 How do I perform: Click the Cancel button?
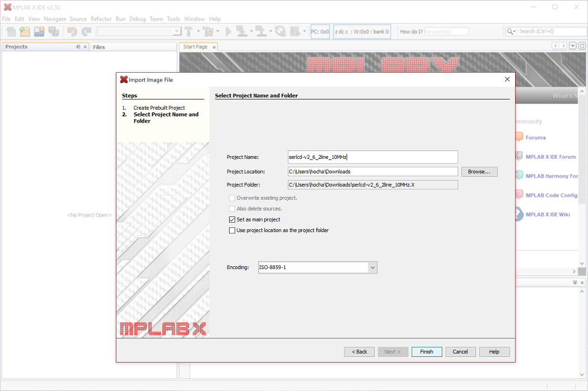point(460,352)
